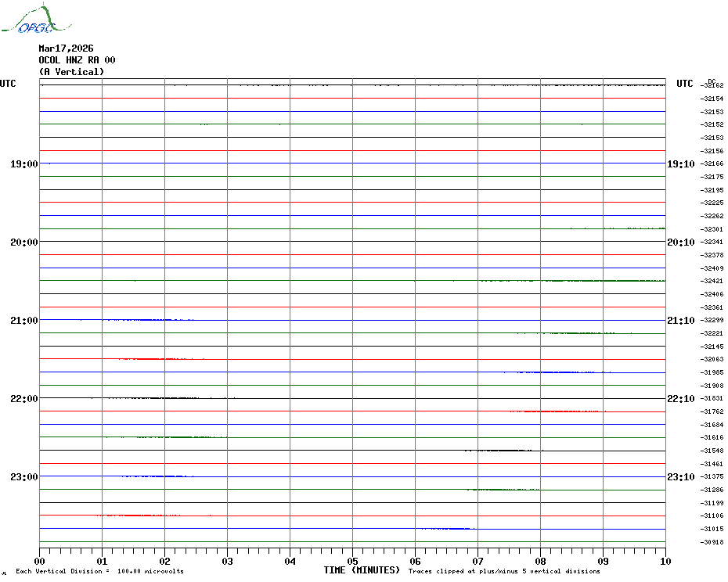This screenshot has width=728, height=582.
Task: Click the (A Vertical) channel label
Action: (71, 72)
